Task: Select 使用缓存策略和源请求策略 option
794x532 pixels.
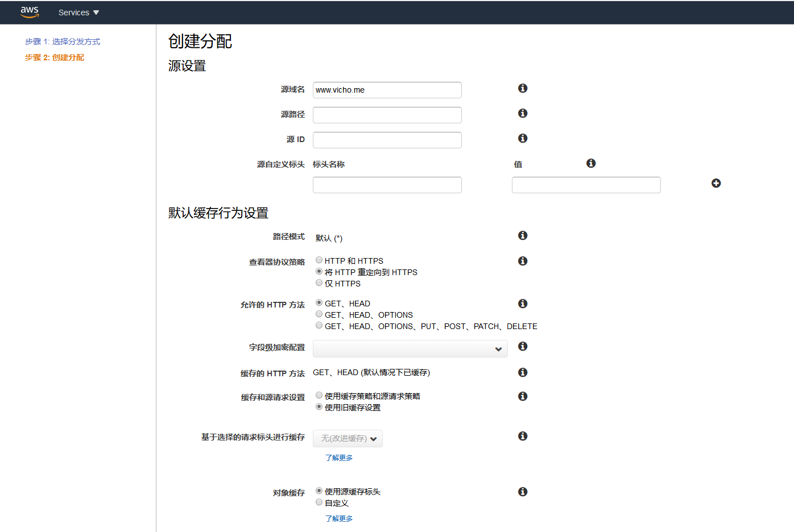Action: (x=319, y=396)
